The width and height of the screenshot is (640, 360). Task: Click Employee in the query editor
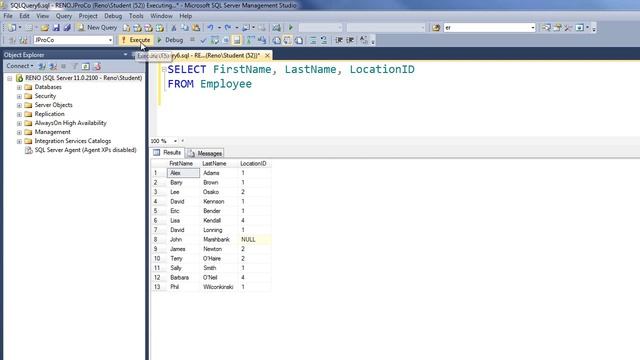tap(226, 84)
